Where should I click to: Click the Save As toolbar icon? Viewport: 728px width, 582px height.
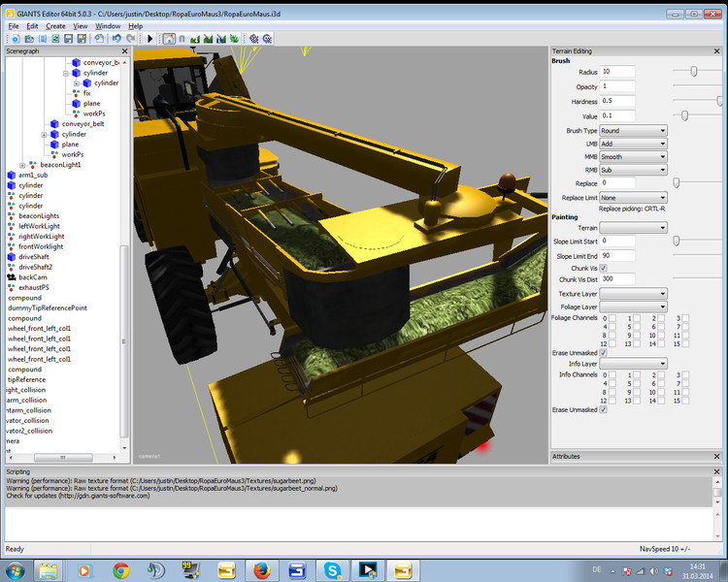pyautogui.click(x=82, y=39)
